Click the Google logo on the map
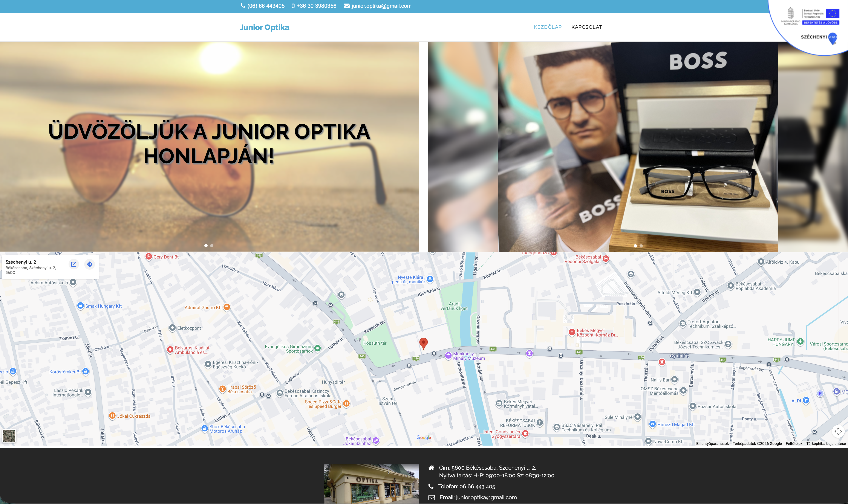848x504 pixels. [x=424, y=437]
